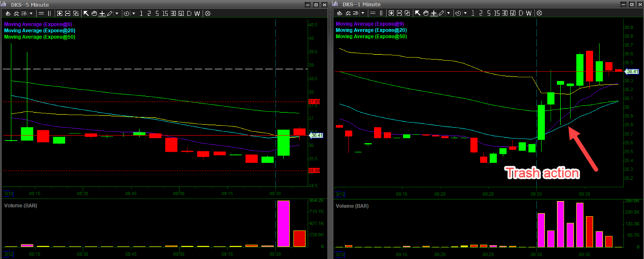Expand the drawing tools dropdown in the 1 Minute toolbar

click(449, 13)
